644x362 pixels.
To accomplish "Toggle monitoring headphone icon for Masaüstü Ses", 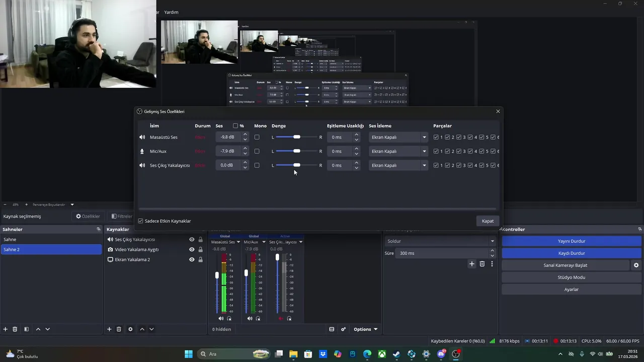I will (x=229, y=318).
